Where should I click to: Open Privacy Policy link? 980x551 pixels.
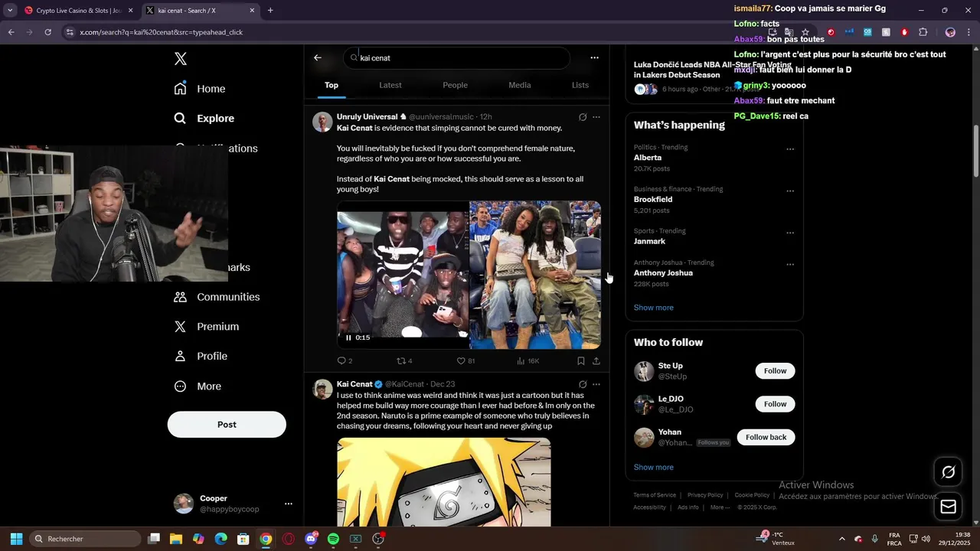tap(705, 495)
